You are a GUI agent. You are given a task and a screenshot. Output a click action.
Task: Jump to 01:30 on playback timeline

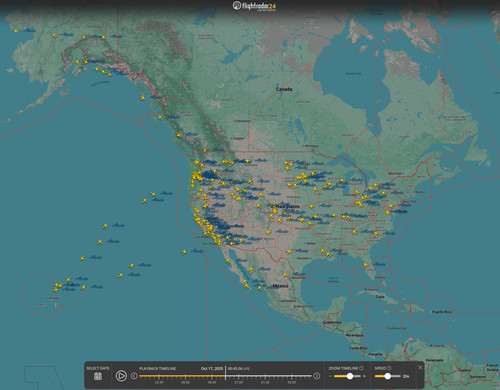[x=265, y=382]
